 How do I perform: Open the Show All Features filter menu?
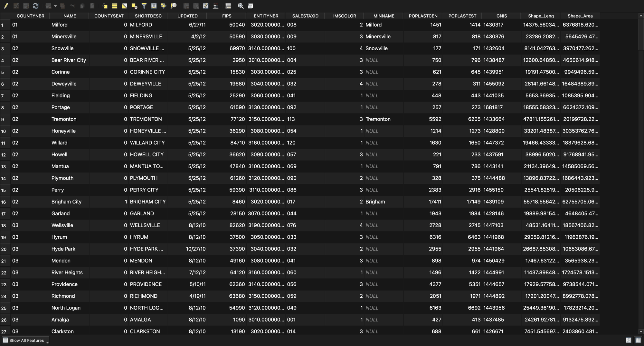26,340
